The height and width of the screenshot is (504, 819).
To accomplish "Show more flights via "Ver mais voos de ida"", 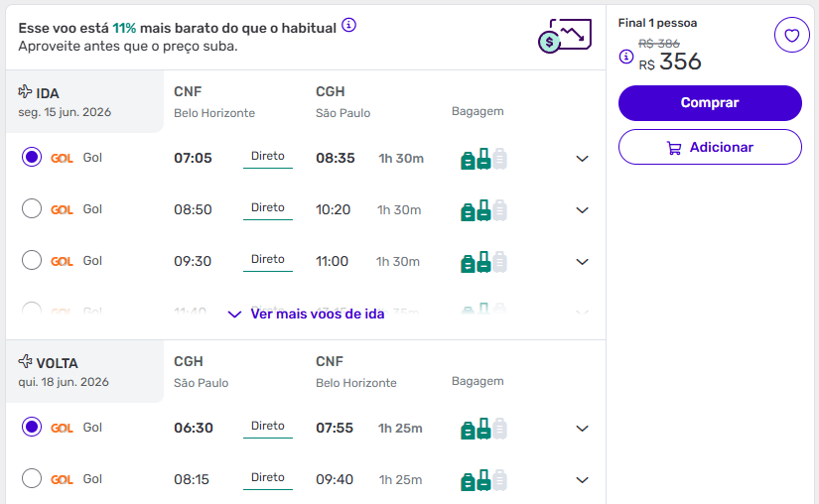I will [306, 314].
